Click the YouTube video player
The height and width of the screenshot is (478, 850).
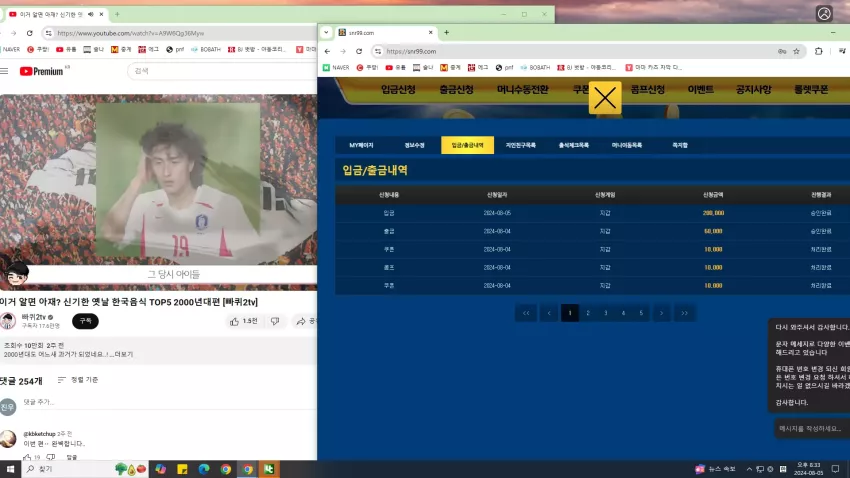pyautogui.click(x=158, y=192)
